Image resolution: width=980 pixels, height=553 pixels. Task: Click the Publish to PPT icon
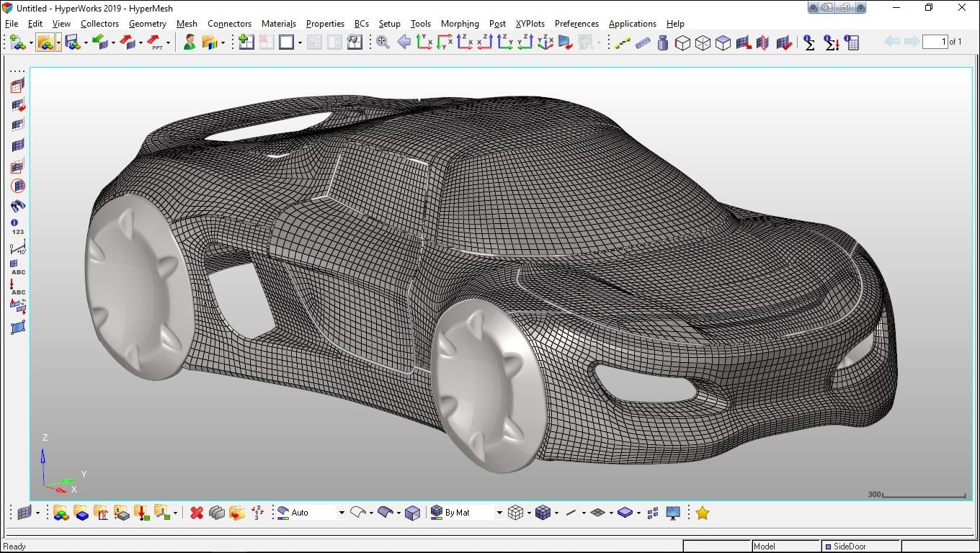[x=154, y=42]
